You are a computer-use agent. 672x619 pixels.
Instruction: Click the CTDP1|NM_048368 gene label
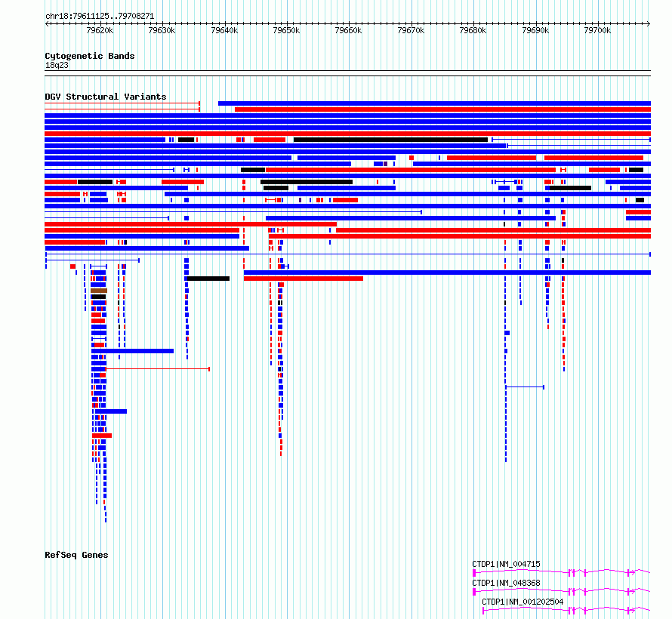point(506,583)
